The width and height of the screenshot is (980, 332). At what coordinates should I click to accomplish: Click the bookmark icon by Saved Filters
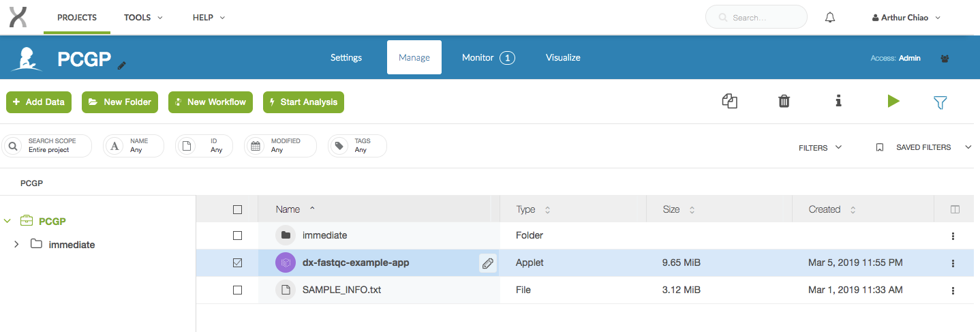[880, 147]
